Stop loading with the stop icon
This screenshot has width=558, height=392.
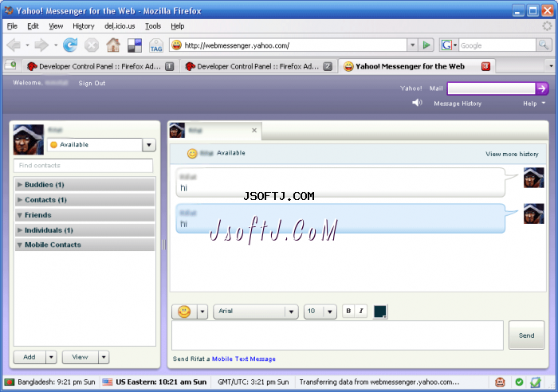[x=92, y=45]
